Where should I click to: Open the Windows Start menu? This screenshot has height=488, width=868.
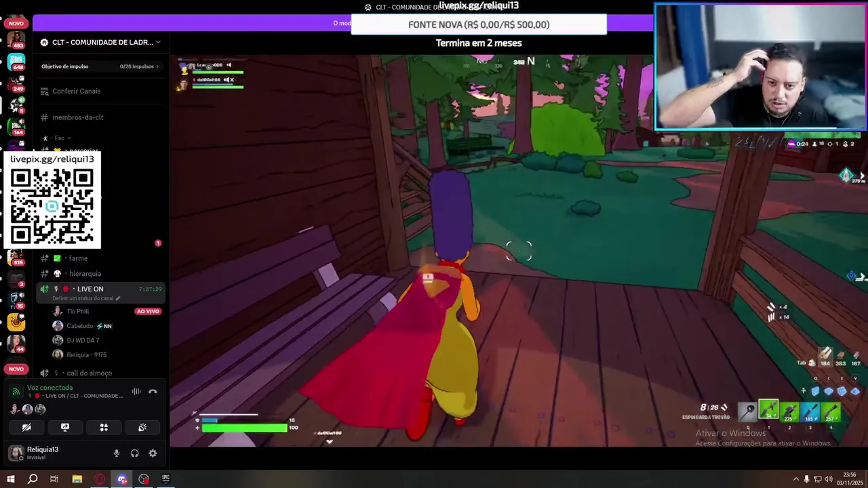(11, 479)
